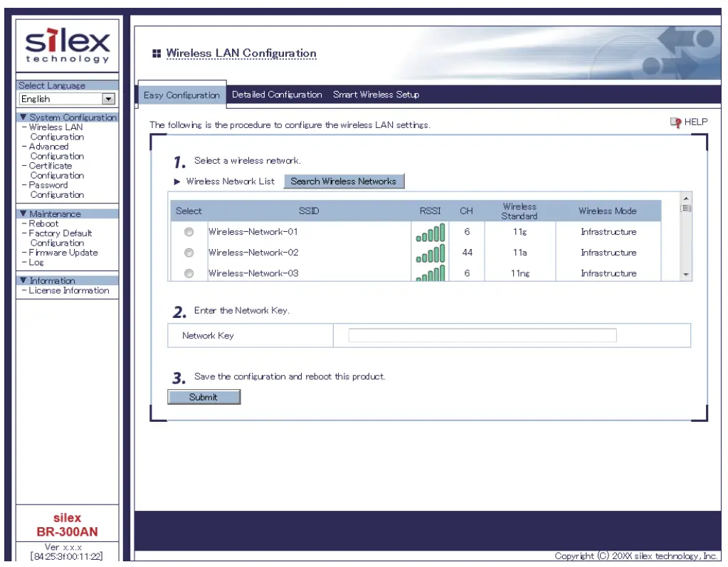The image size is (728, 567).
Task: Click the network list scrollbar thumb
Action: pos(686,208)
